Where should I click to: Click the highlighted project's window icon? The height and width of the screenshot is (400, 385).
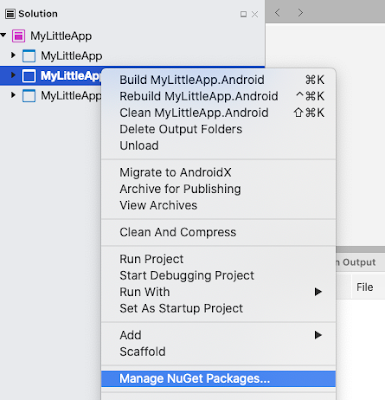point(29,76)
